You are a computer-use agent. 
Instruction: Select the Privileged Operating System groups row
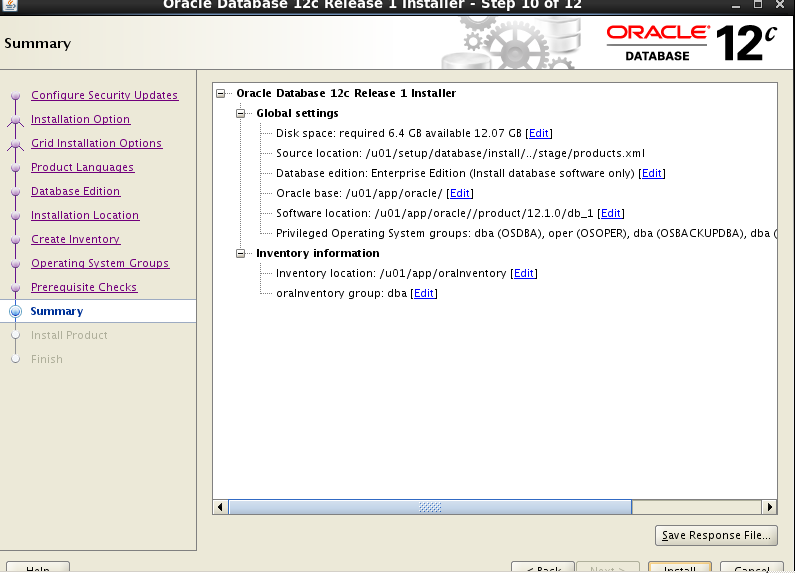pos(526,233)
